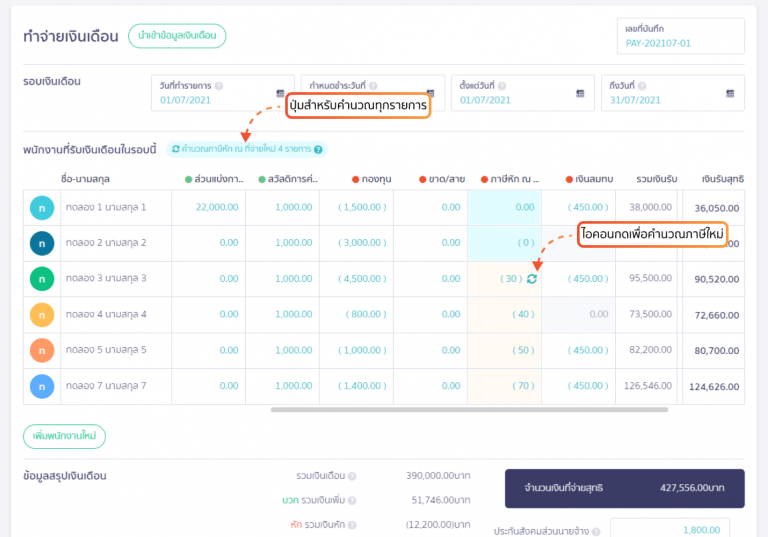Click help icon beside ประกันสังคมส่วนนายจ้าง
The image size is (768, 537).
click(x=597, y=532)
